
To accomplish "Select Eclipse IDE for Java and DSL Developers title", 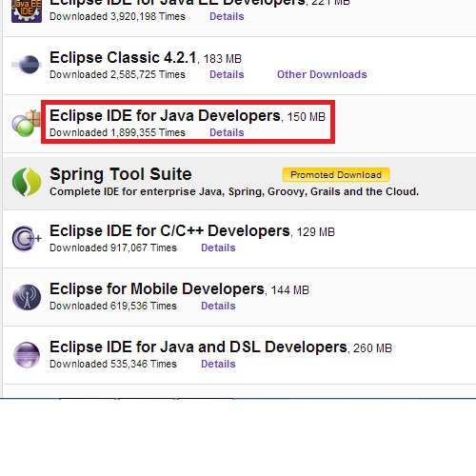I will (198, 347).
